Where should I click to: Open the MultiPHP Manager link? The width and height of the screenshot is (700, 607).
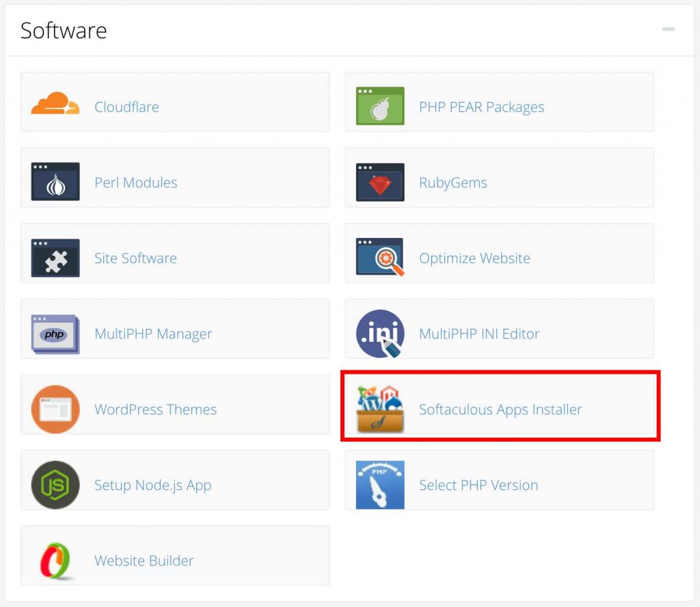pyautogui.click(x=153, y=334)
